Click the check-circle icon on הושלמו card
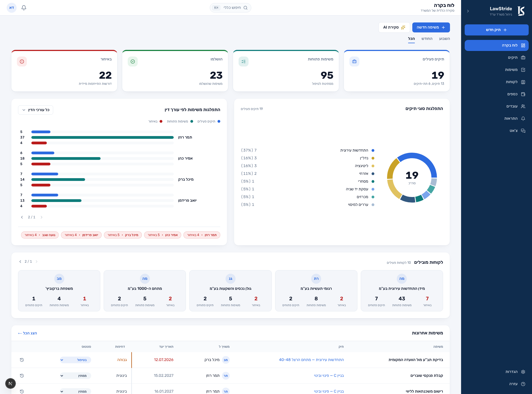Screen dimensions: 532x394 coord(133,62)
